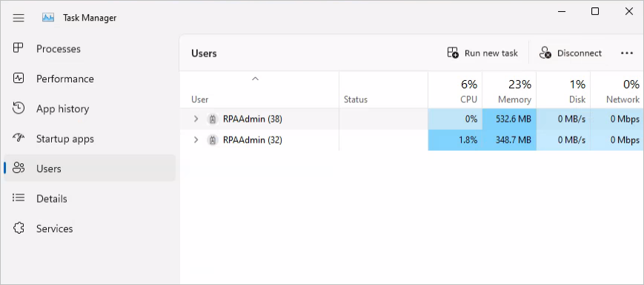Select the RPAAdmin (38) row name
The width and height of the screenshot is (644, 285).
click(x=253, y=119)
